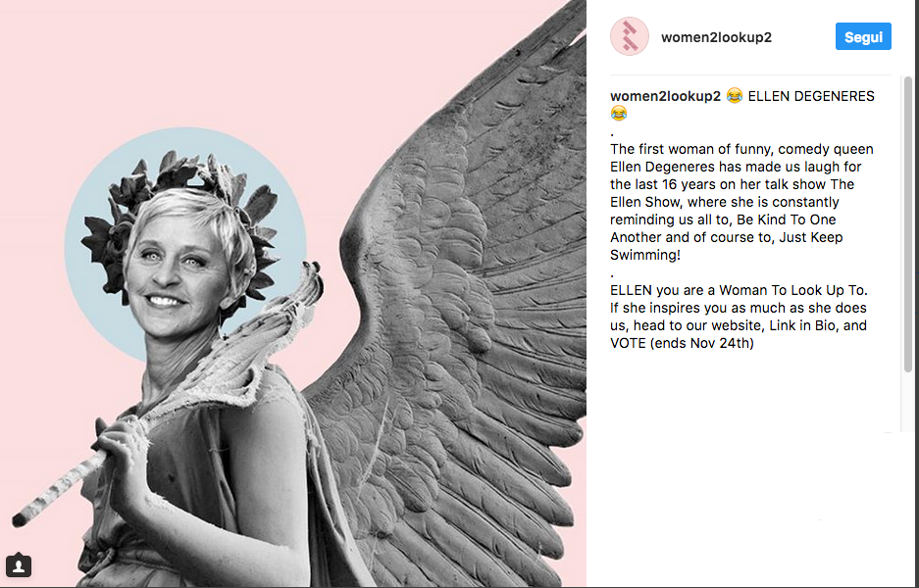This screenshot has height=588, width=919.
Task: Open the women2lookup2 profile avatar
Action: (x=630, y=36)
